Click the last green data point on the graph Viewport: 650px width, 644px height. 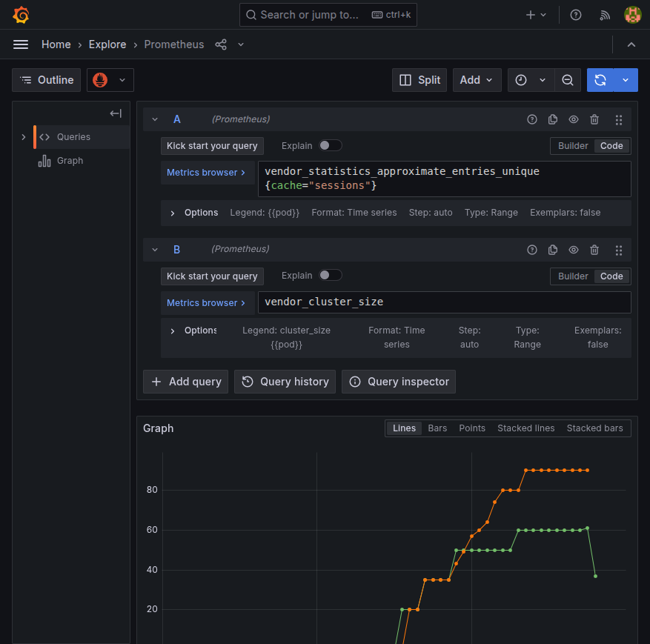595,576
